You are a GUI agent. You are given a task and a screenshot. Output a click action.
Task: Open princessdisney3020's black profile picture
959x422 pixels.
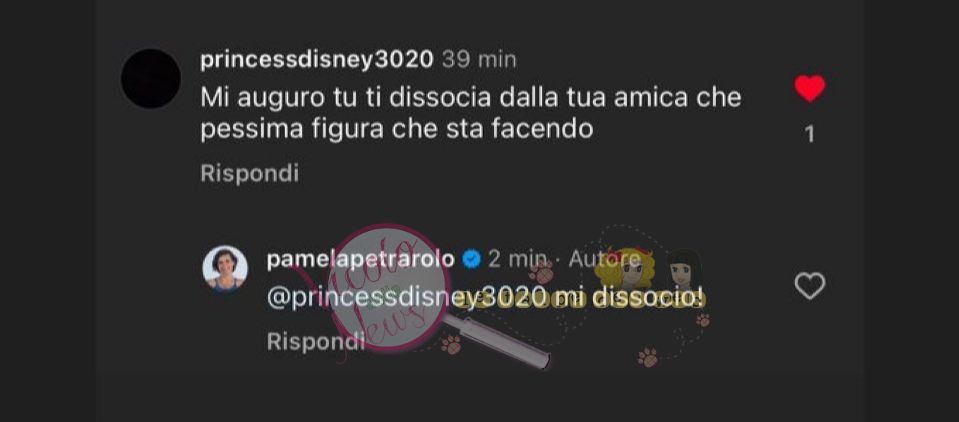tap(151, 79)
